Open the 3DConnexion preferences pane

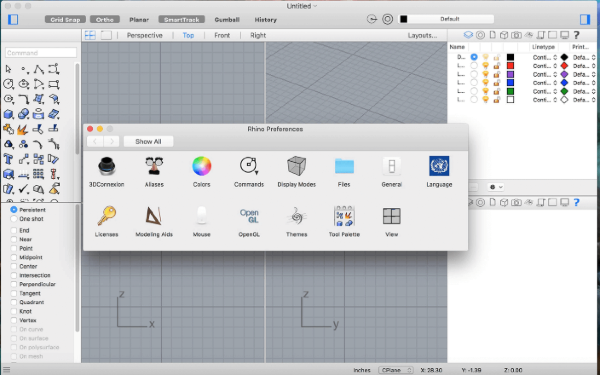[106, 172]
